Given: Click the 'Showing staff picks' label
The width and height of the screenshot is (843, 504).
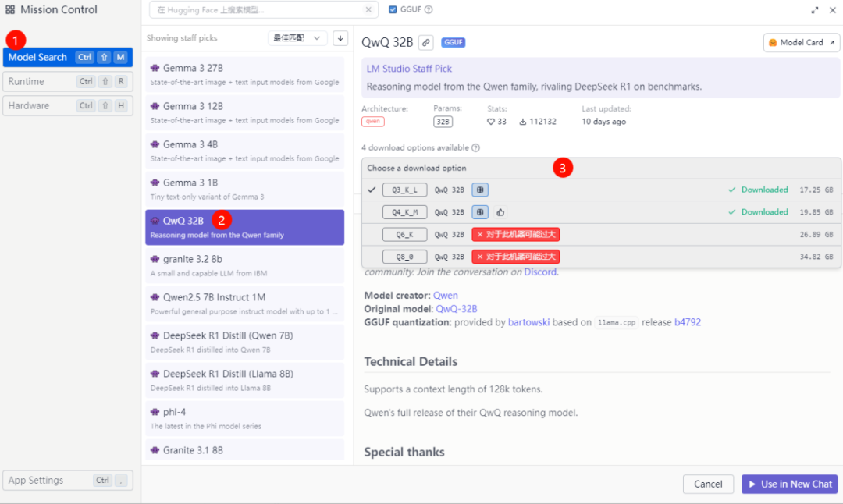Looking at the screenshot, I should [182, 38].
